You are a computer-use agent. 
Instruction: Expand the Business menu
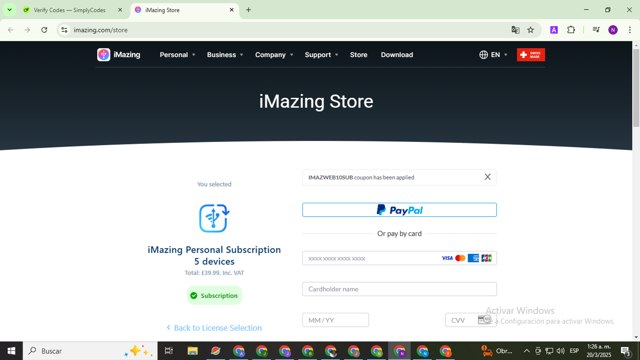pyautogui.click(x=225, y=55)
